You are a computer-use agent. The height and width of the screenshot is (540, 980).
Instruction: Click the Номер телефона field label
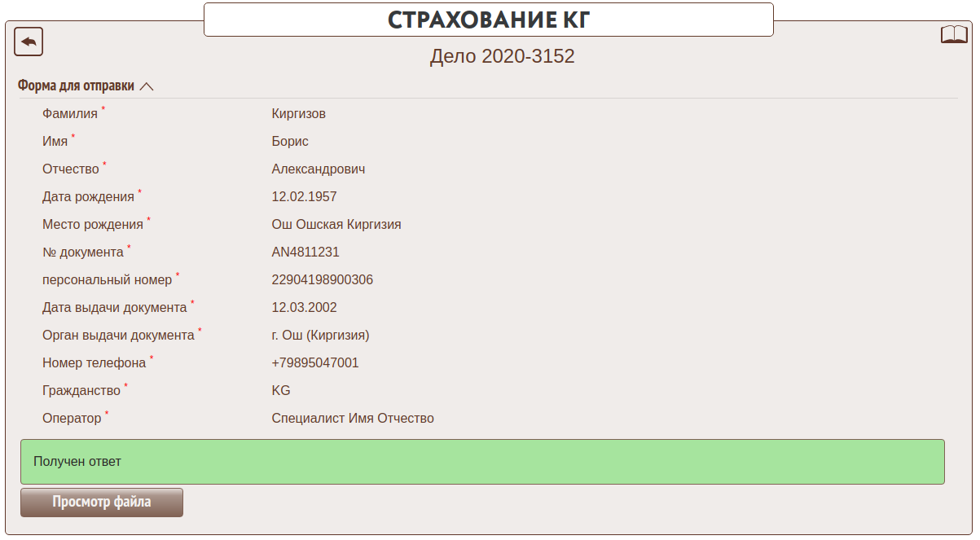94,363
